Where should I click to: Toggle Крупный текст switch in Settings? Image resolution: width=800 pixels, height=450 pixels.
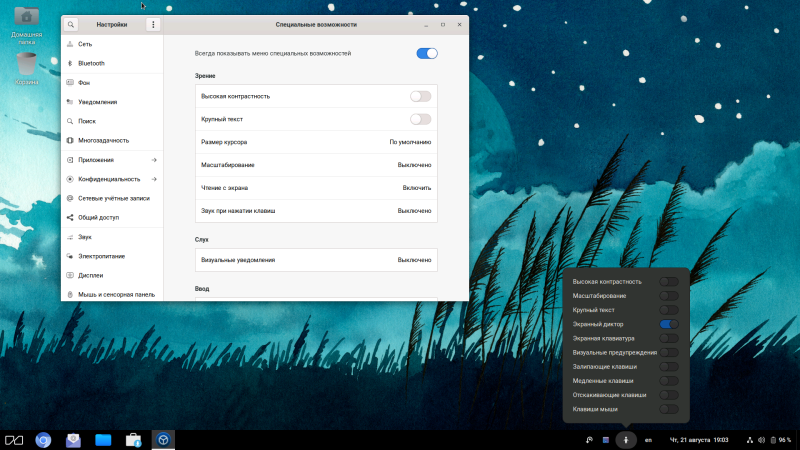tap(421, 119)
